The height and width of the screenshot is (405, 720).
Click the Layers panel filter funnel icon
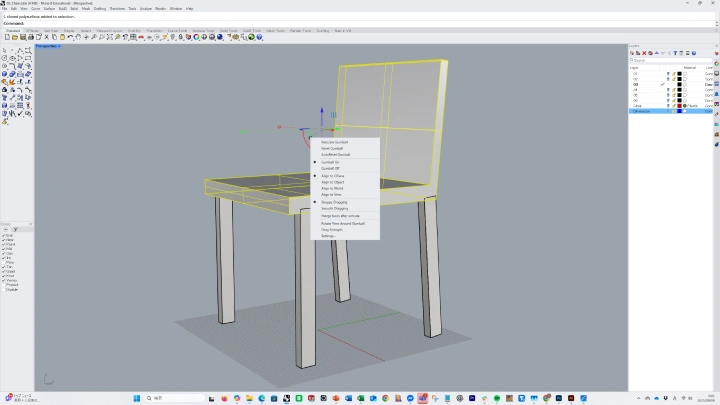[675, 53]
